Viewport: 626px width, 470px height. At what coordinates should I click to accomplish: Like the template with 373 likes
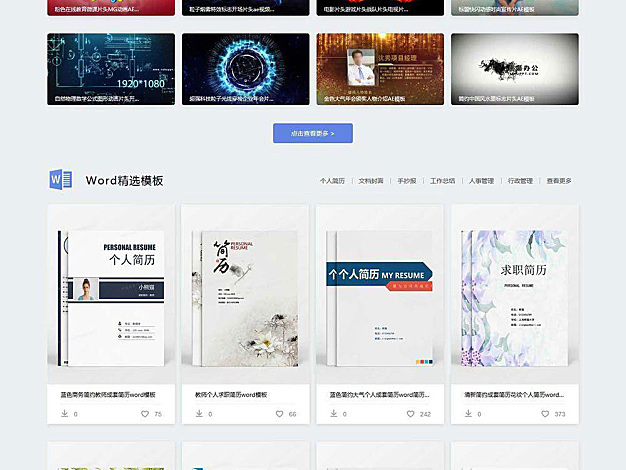(545, 414)
